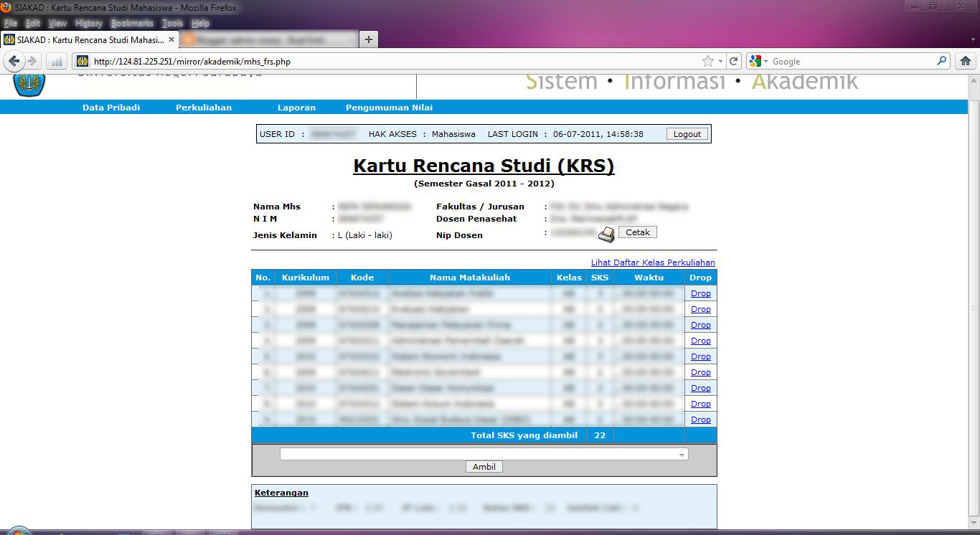980x535 pixels.
Task: Open the Firefox home page icon
Action: [965, 61]
